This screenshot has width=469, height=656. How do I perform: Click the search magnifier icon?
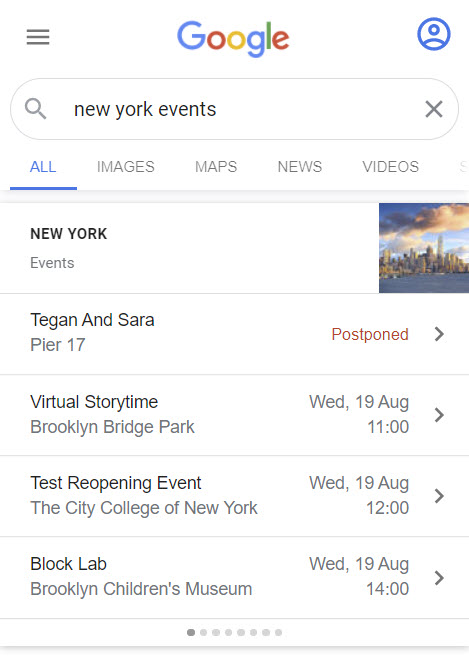point(36,109)
